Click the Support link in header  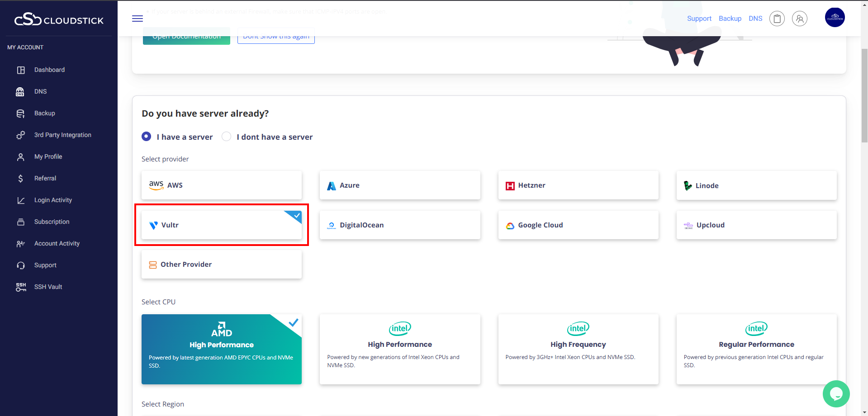point(699,19)
